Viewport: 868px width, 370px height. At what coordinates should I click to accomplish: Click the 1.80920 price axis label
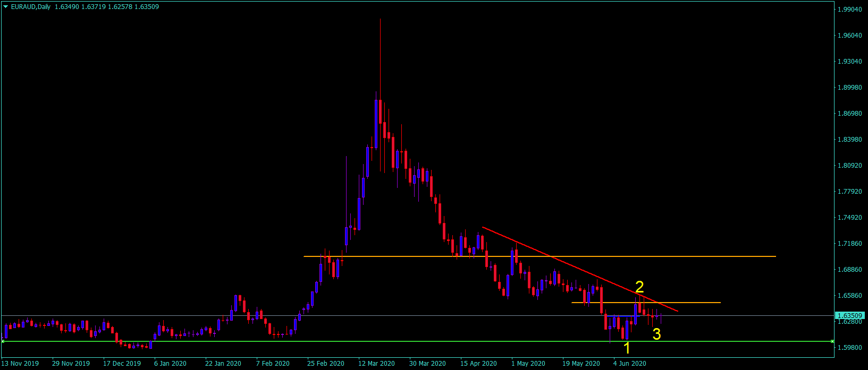point(849,166)
